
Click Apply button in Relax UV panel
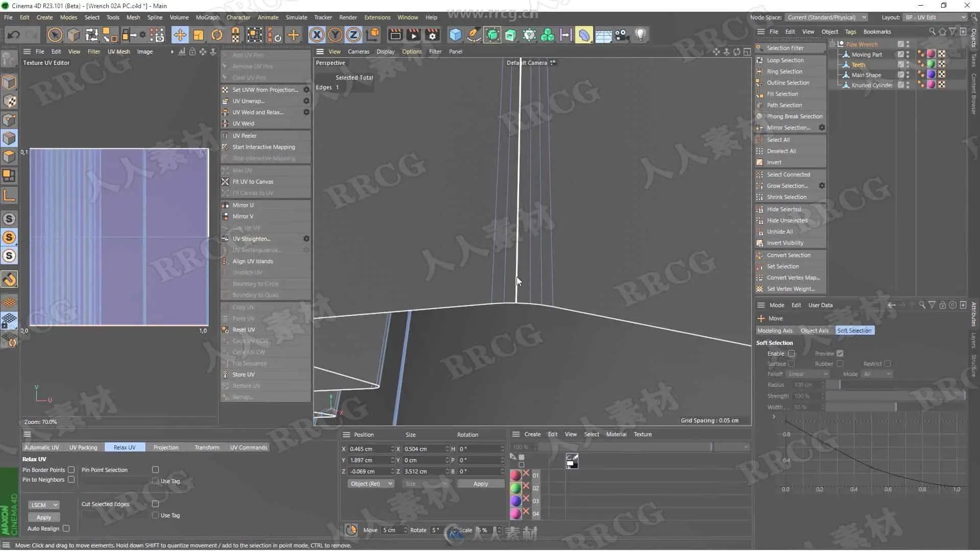[x=44, y=517]
